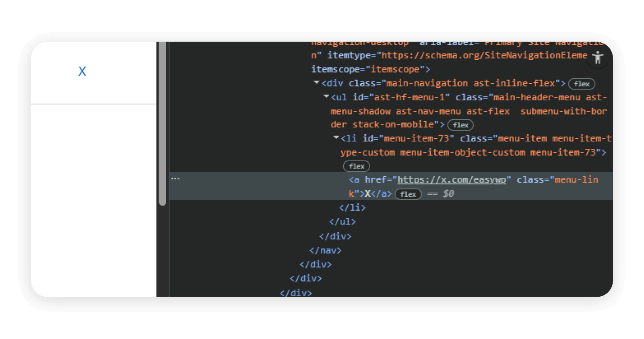Viewport: 644px width, 339px height.
Task: Select the id "menu-item-73" attribute value
Action: tap(417, 139)
